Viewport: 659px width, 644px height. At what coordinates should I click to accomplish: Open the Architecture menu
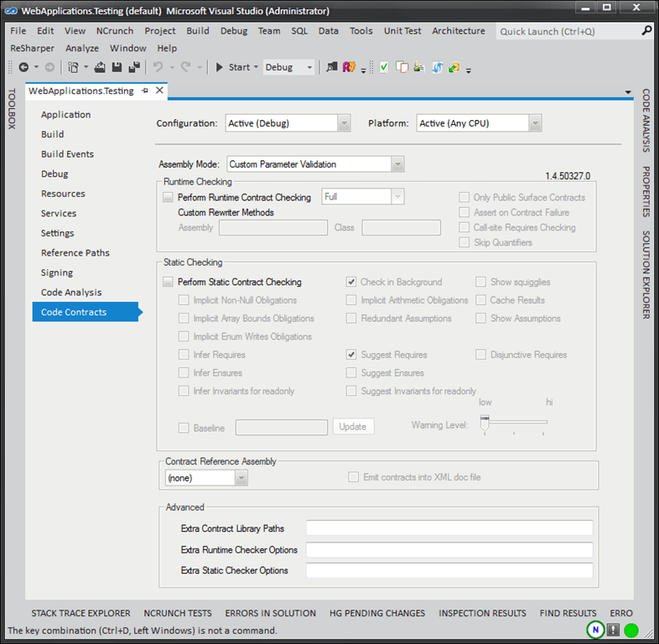pyautogui.click(x=459, y=31)
